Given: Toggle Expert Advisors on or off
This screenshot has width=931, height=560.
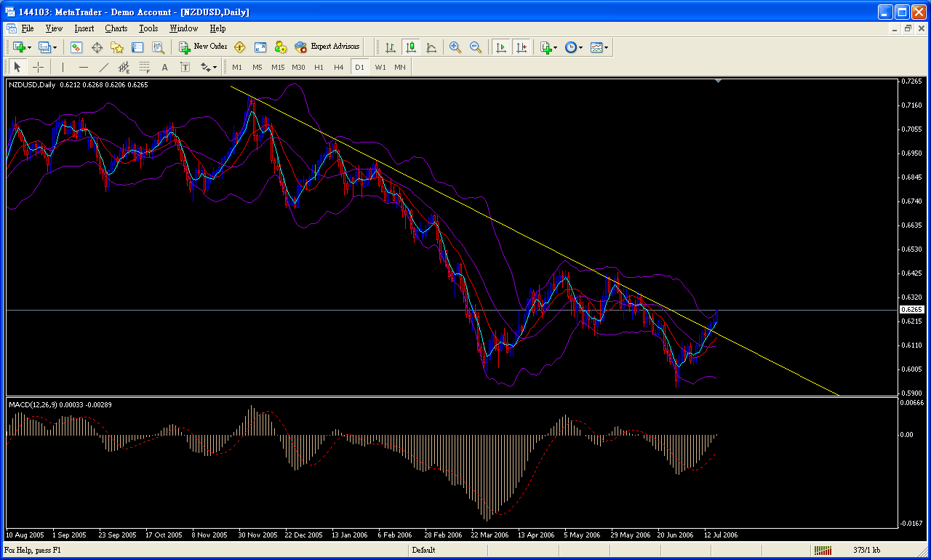Looking at the screenshot, I should point(327,47).
